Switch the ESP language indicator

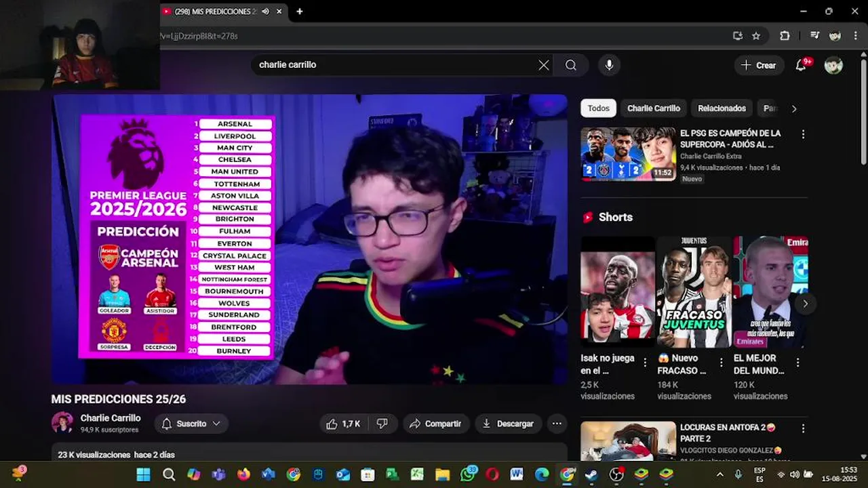point(759,474)
